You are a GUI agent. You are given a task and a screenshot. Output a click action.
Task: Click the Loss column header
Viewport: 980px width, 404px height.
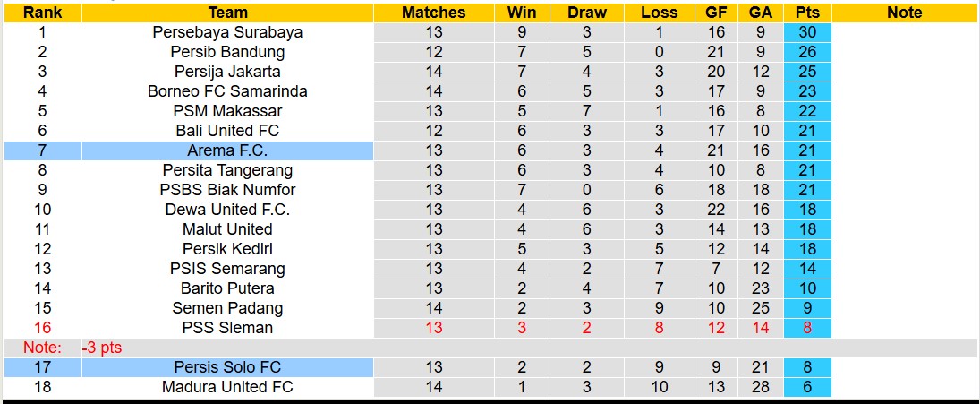tap(660, 13)
